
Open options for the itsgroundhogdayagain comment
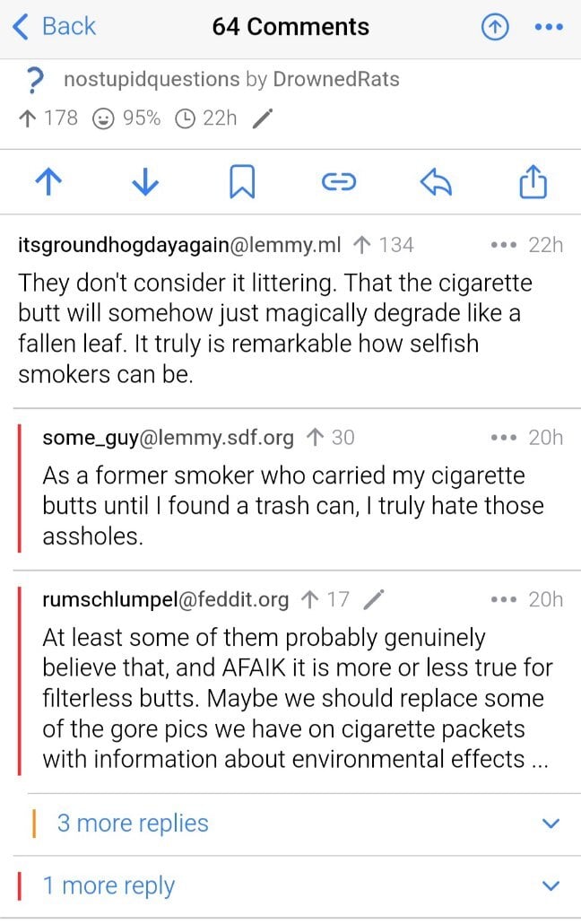click(506, 245)
